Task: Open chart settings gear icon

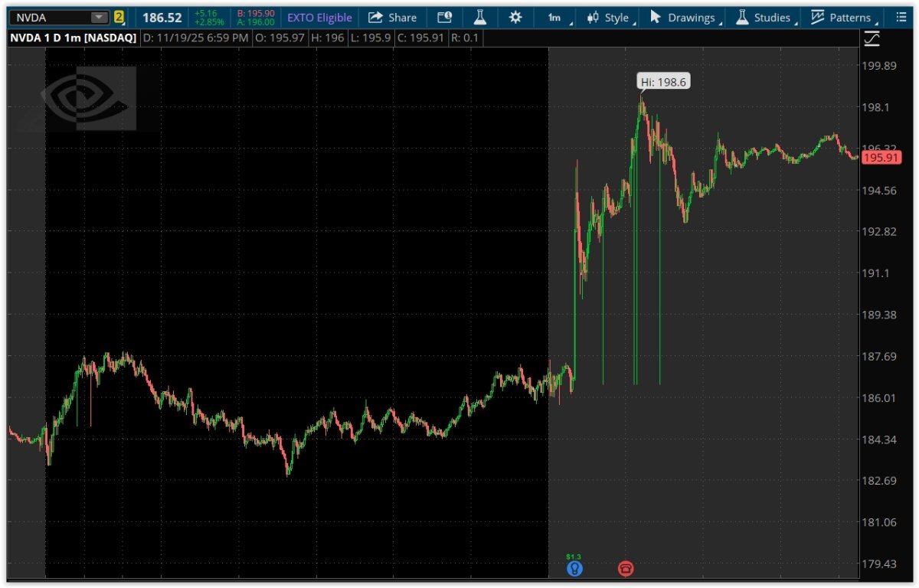Action: pos(515,18)
